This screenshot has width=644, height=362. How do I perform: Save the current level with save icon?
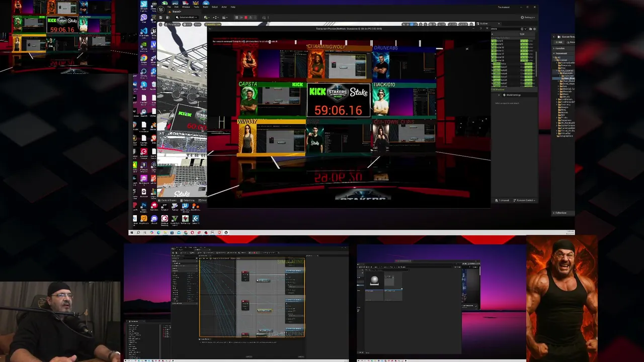160,17
